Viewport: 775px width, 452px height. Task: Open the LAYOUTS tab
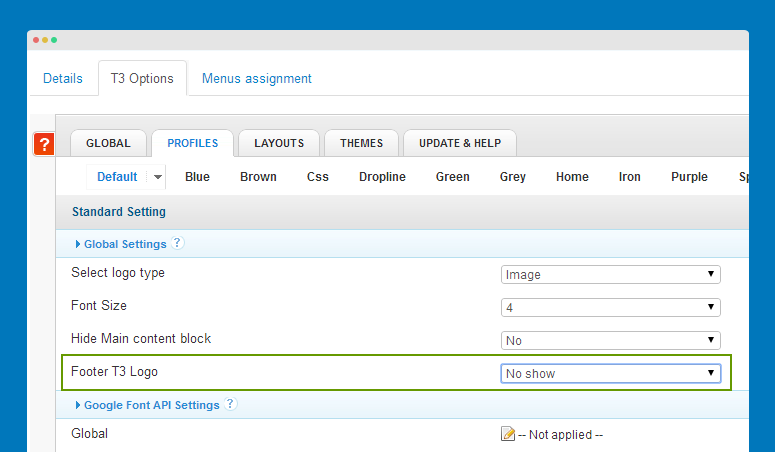pos(279,143)
